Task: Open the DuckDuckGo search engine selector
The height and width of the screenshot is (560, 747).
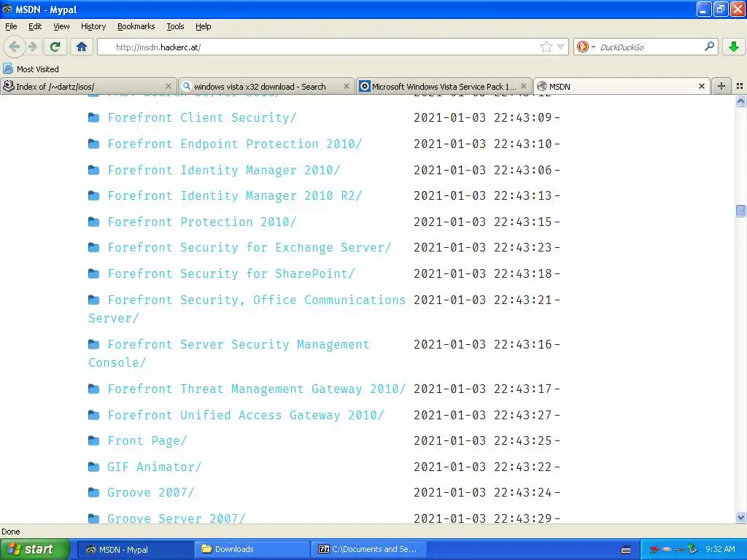Action: click(x=585, y=47)
